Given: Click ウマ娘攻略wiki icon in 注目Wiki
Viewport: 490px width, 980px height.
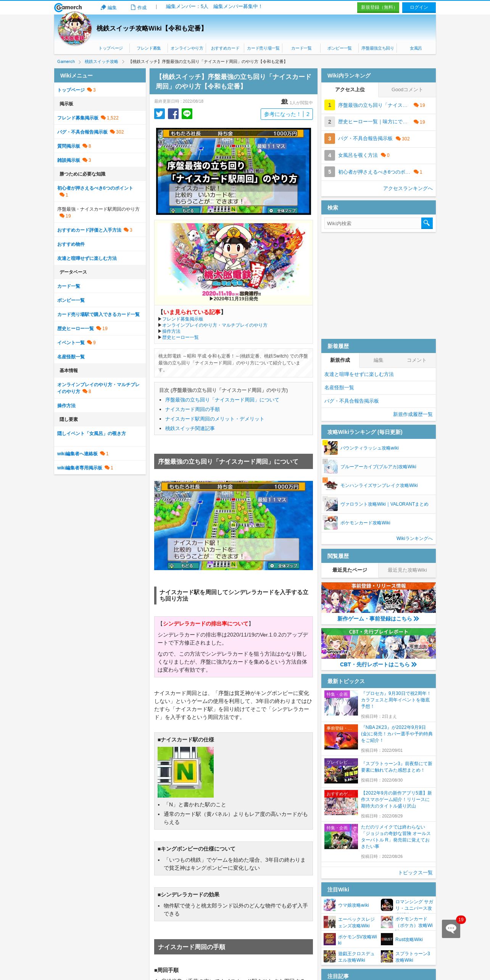Looking at the screenshot, I should [x=330, y=905].
